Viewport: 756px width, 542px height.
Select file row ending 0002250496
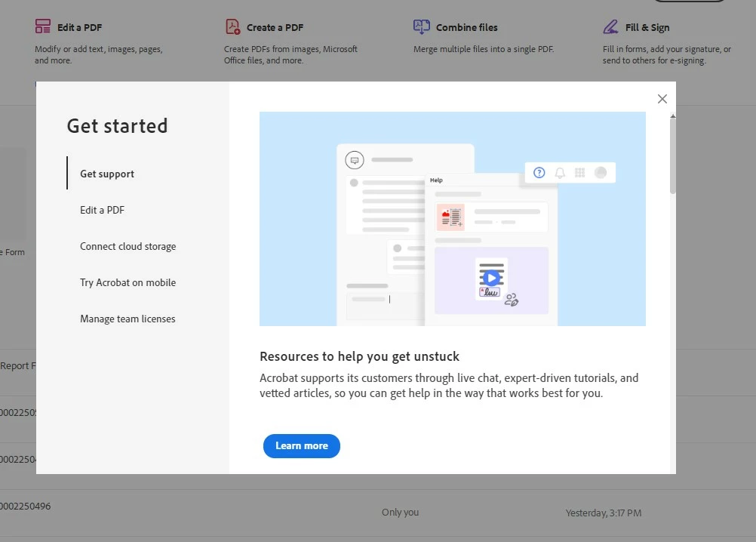tap(378, 513)
